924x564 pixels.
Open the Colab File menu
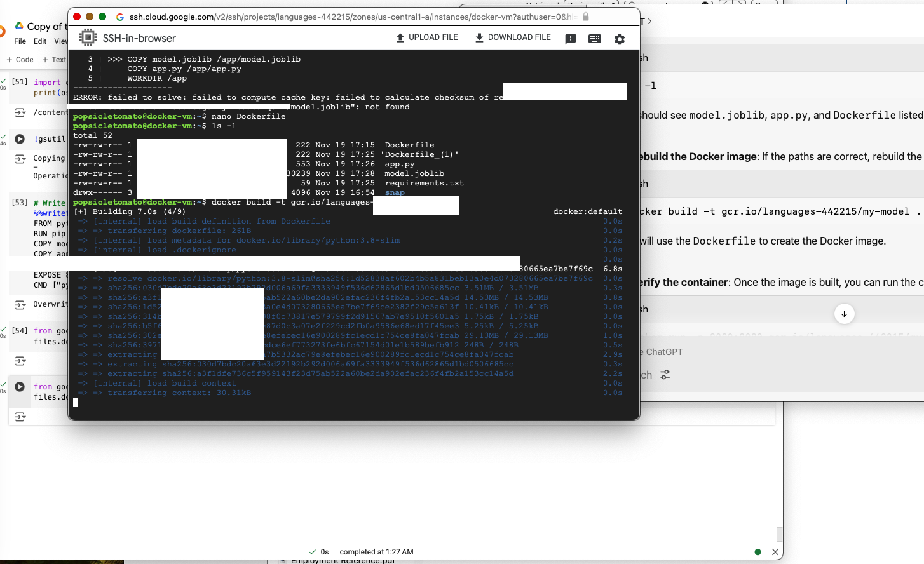click(x=20, y=41)
